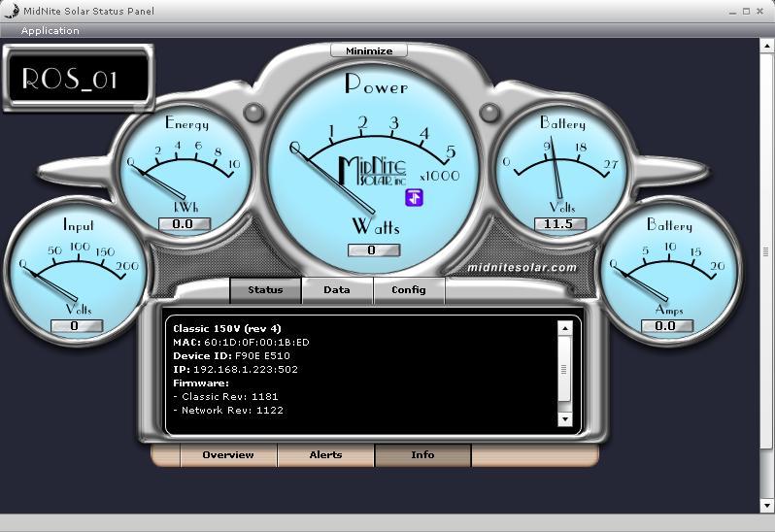Switch to the Config tab

point(409,290)
